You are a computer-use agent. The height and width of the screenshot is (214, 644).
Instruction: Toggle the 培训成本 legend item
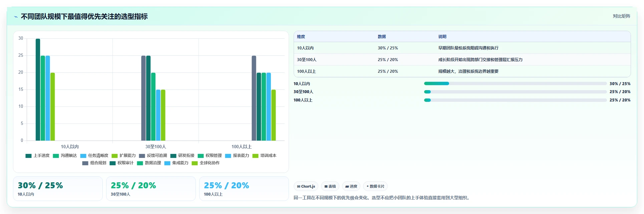[x=264, y=156]
